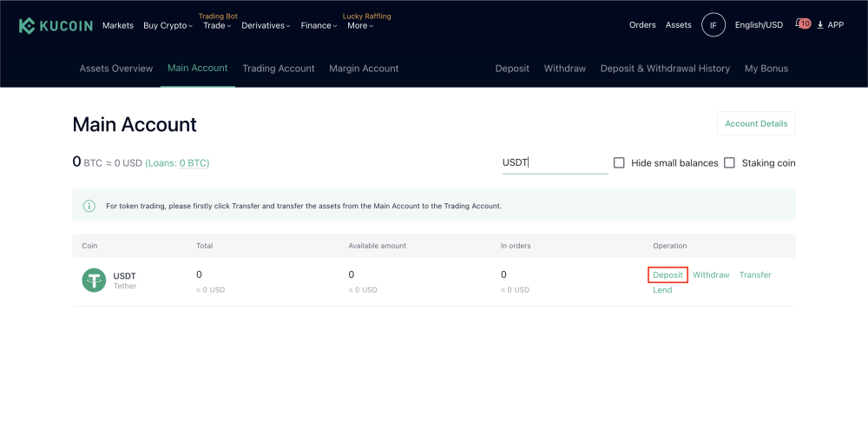The height and width of the screenshot is (429, 868).
Task: Click the Tether name under USDT
Action: point(124,287)
